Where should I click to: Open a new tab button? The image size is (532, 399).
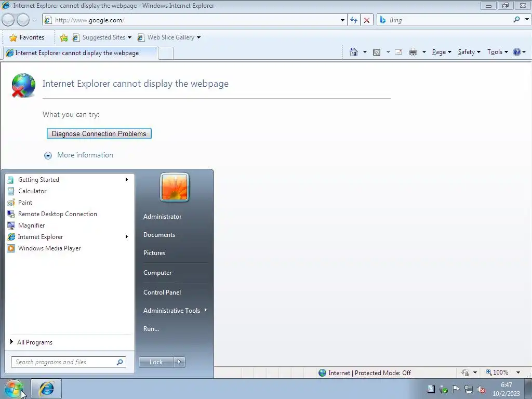[x=166, y=54]
